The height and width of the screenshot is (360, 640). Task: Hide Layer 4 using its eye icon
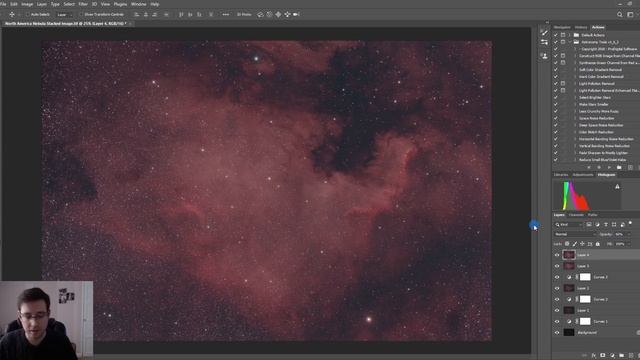point(557,255)
